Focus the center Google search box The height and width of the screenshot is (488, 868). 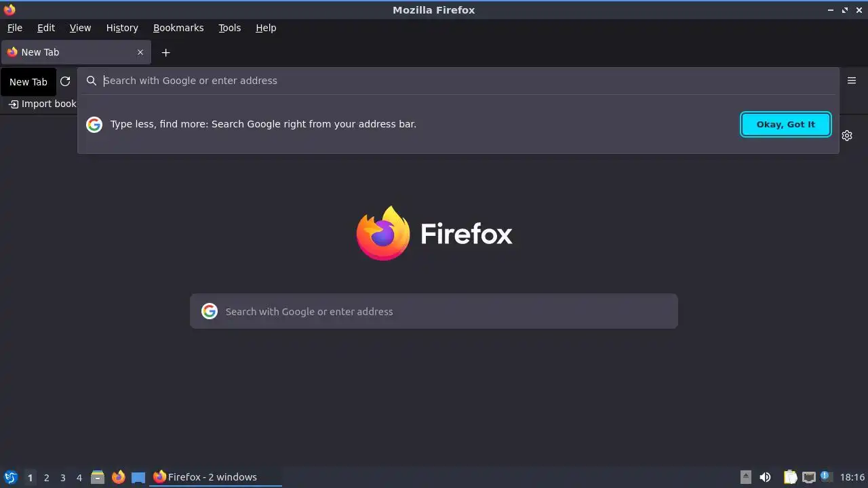click(x=434, y=311)
